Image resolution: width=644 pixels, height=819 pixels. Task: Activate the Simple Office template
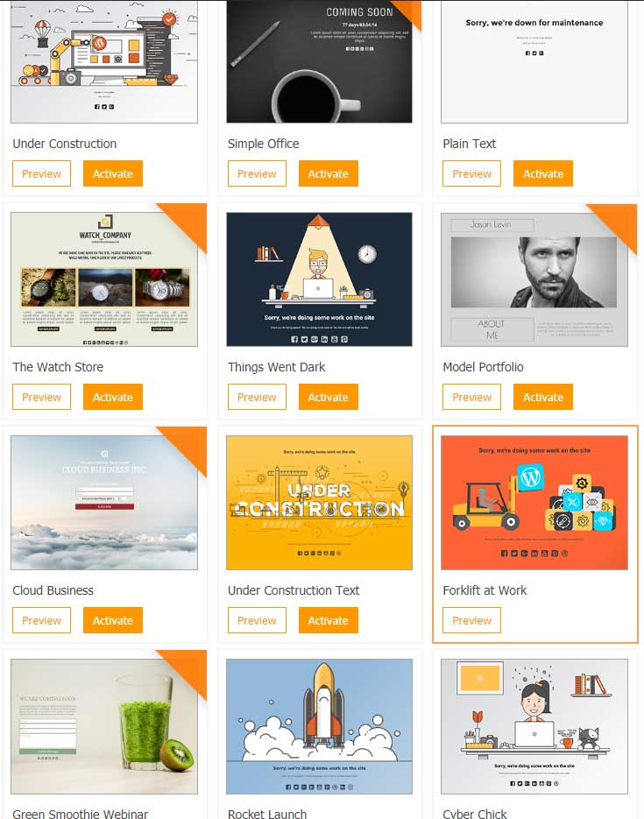pyautogui.click(x=328, y=173)
